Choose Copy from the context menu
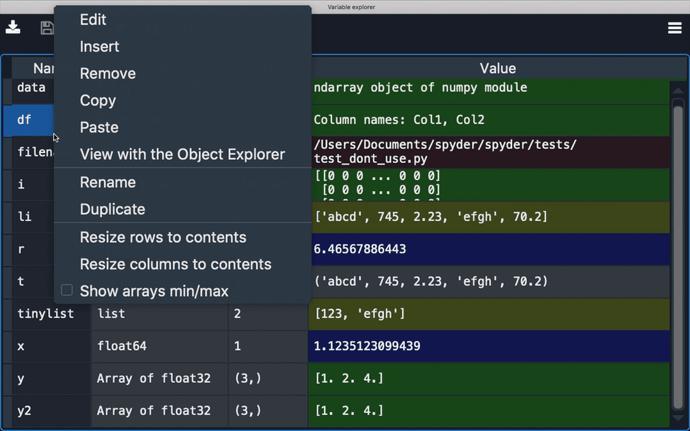This screenshot has height=431, width=690. click(x=98, y=100)
